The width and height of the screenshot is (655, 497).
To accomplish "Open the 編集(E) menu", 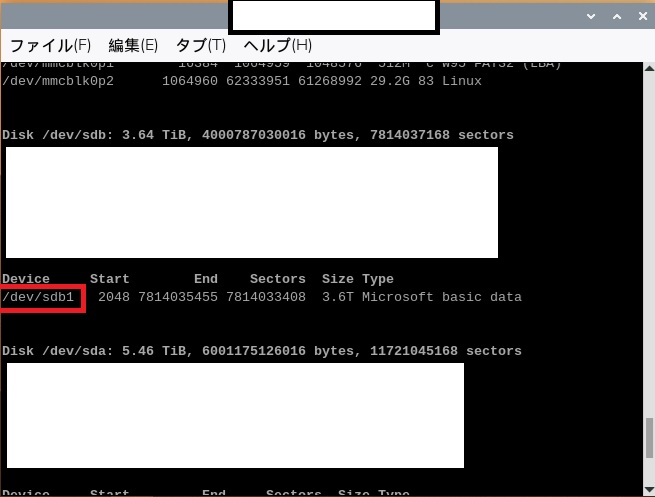I will pos(133,45).
